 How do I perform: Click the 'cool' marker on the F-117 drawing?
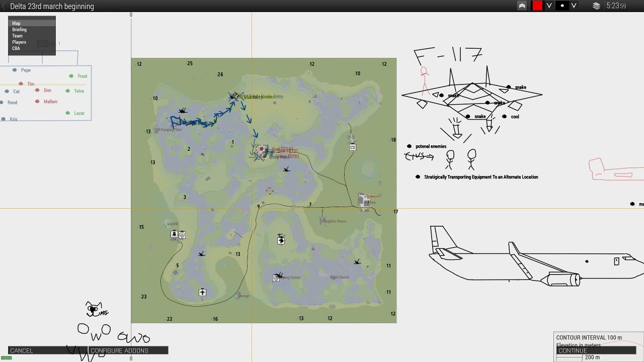pyautogui.click(x=505, y=117)
